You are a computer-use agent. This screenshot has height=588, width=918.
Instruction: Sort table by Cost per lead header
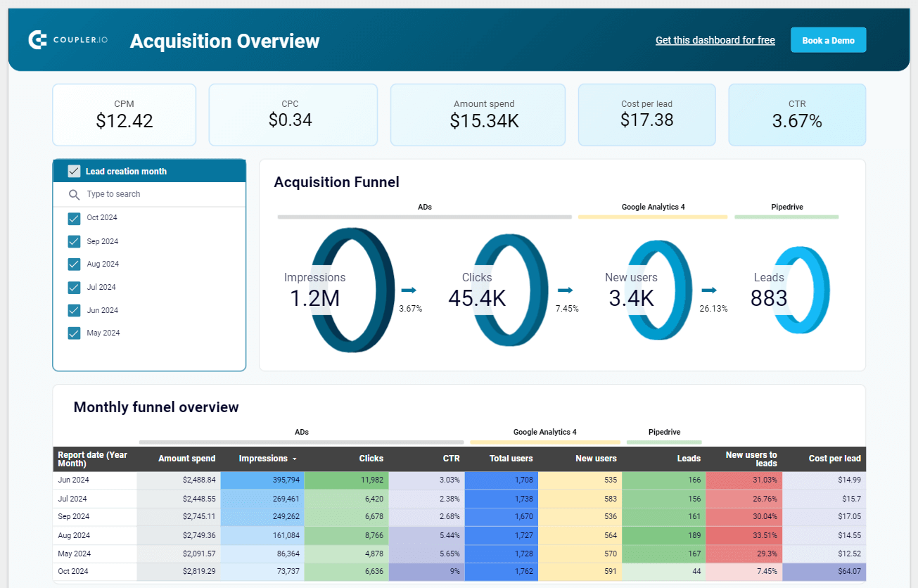834,459
